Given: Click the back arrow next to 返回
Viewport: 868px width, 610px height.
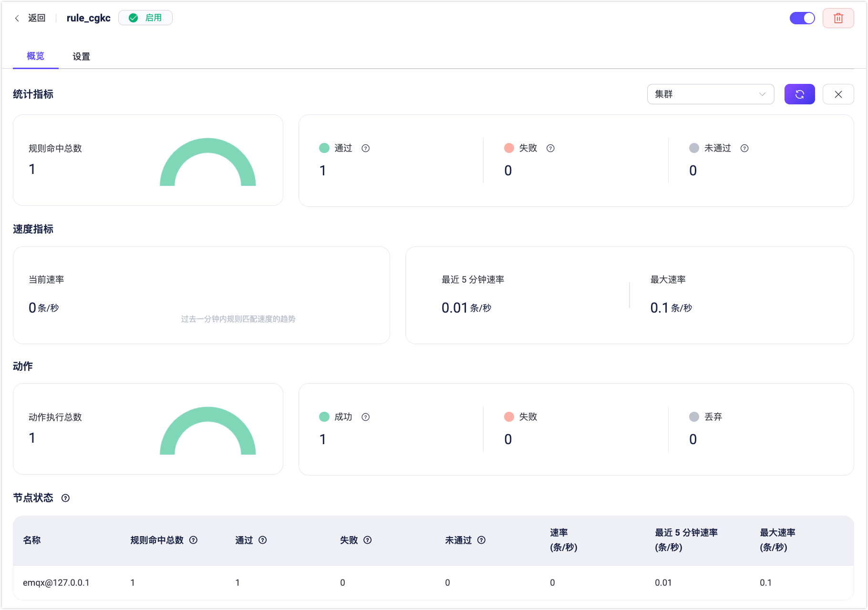Looking at the screenshot, I should (17, 18).
